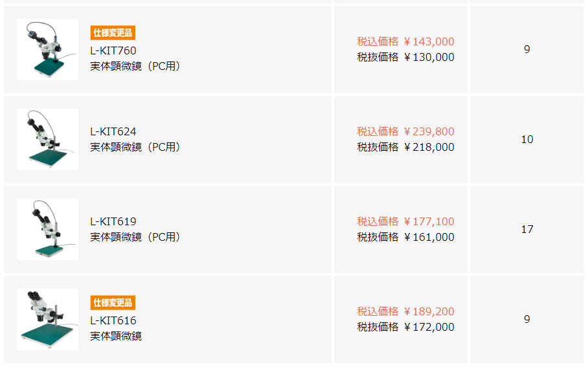Open the L-KIT619 microscope product thumbnail

pyautogui.click(x=48, y=229)
